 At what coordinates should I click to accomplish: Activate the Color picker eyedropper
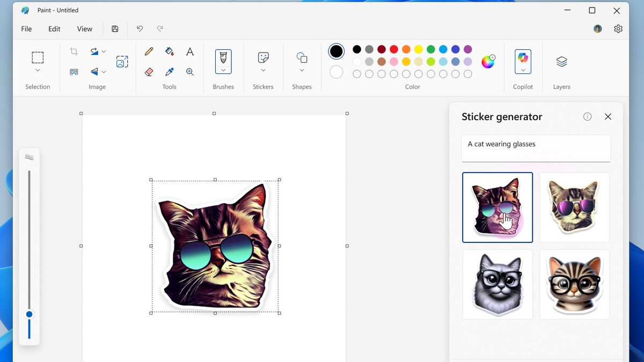(x=170, y=71)
